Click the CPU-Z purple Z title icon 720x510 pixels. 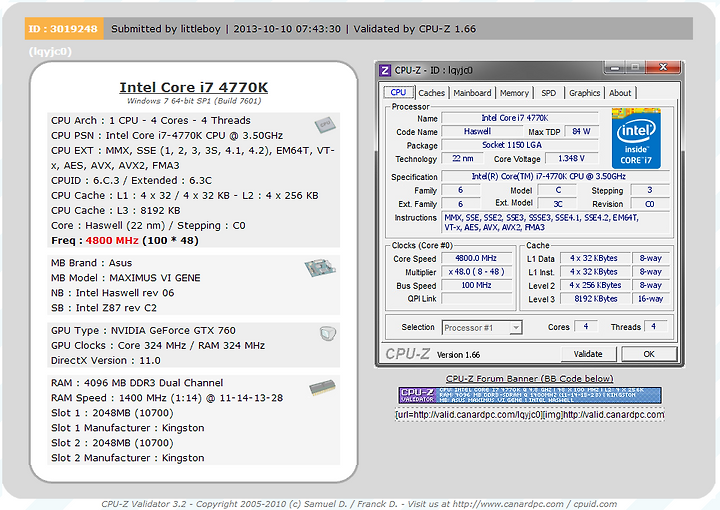(x=385, y=70)
